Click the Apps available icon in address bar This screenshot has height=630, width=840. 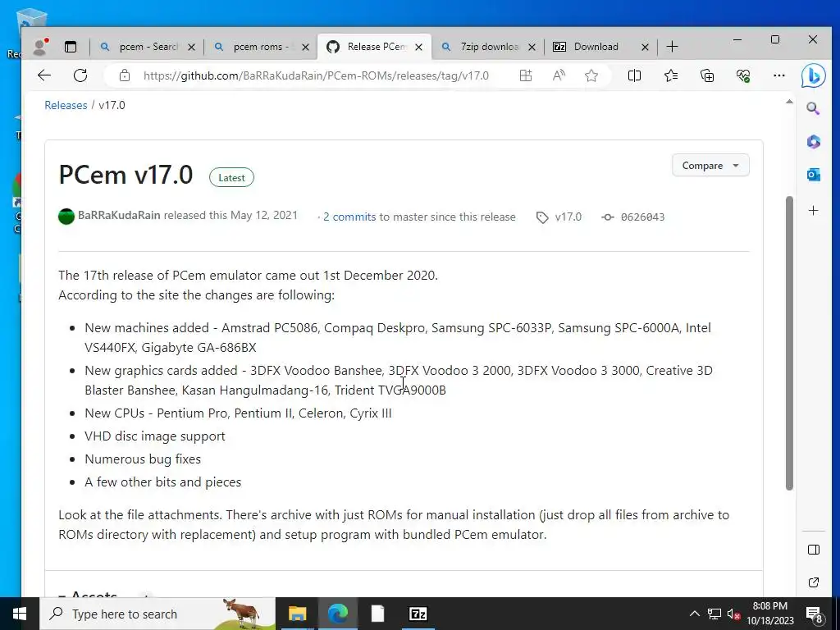pyautogui.click(x=526, y=75)
